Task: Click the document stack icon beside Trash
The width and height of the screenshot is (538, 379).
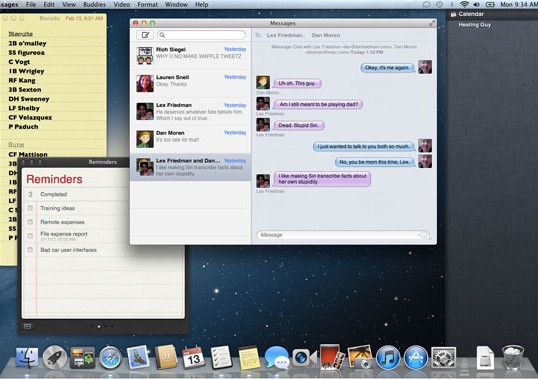Action: pyautogui.click(x=485, y=358)
